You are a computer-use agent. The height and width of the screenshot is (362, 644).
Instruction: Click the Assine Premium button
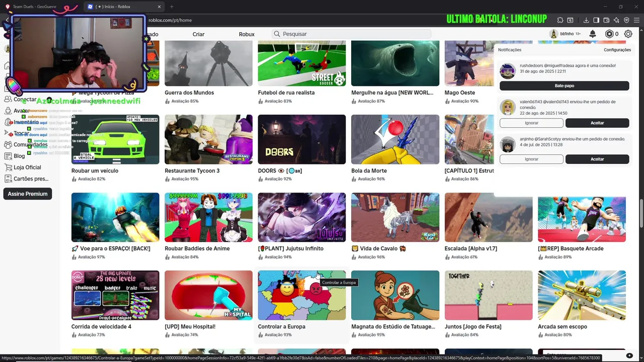click(x=28, y=194)
